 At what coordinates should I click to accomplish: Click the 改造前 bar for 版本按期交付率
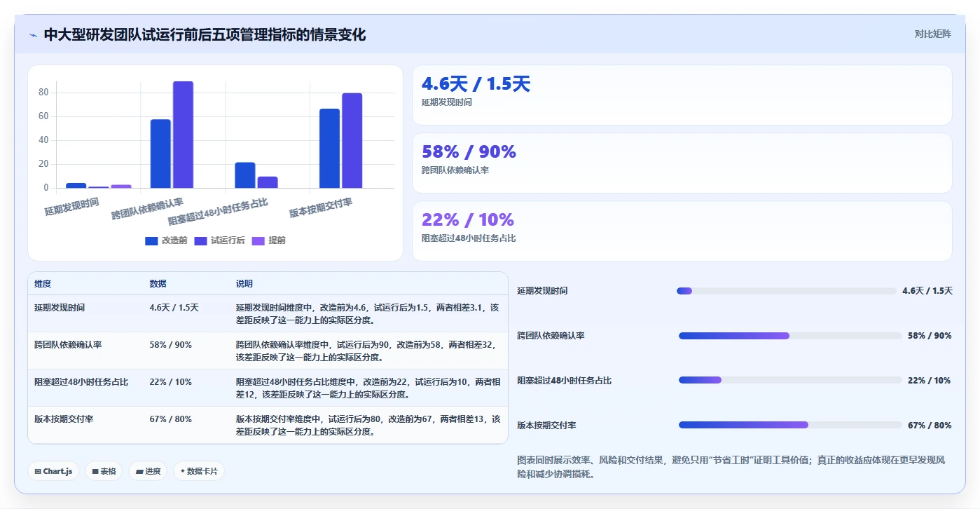[x=329, y=149]
